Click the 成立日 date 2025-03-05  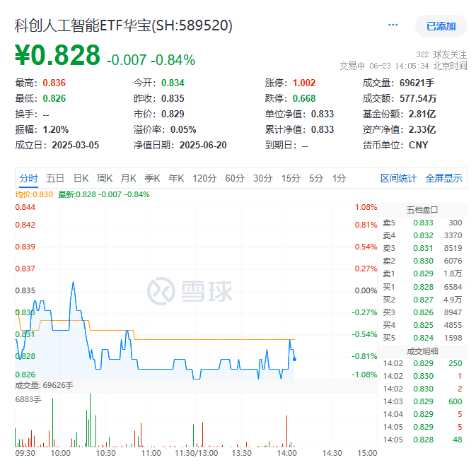coord(75,145)
